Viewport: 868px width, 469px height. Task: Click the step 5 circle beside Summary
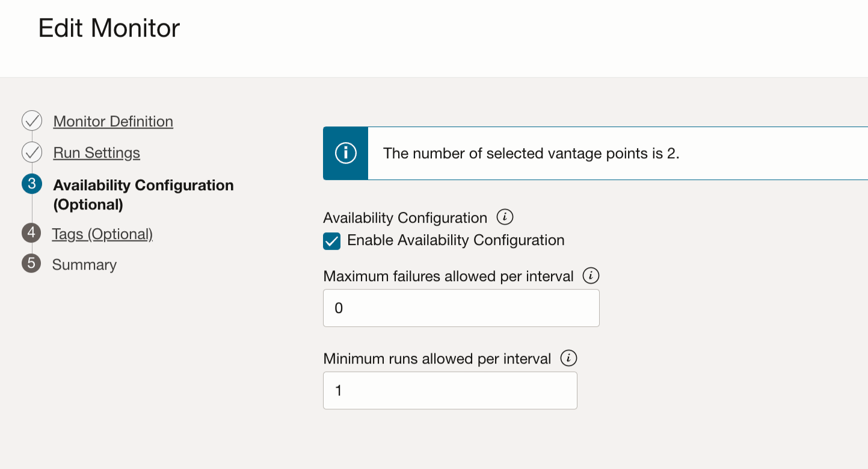(x=31, y=264)
